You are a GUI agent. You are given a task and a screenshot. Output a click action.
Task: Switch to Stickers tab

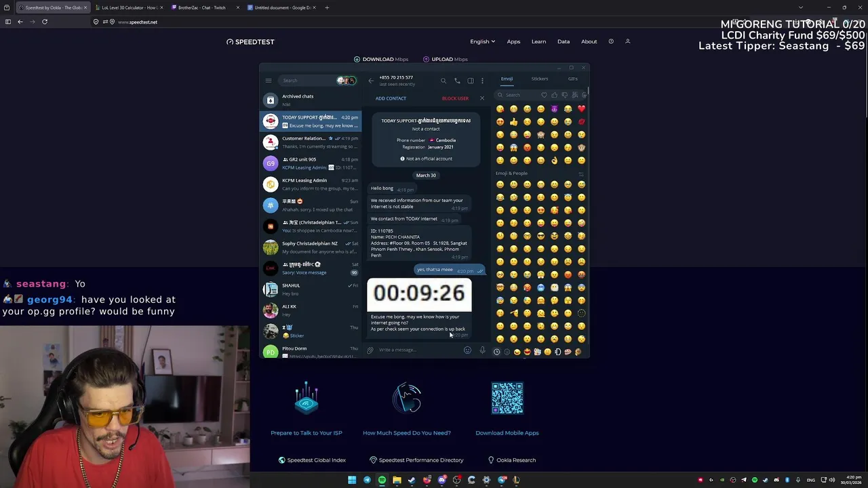pyautogui.click(x=540, y=79)
